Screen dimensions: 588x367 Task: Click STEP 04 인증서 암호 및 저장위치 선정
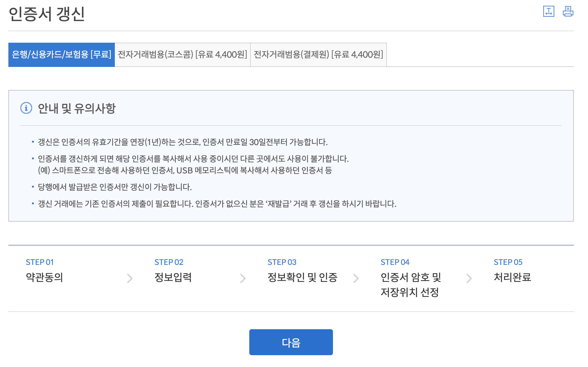point(411,284)
